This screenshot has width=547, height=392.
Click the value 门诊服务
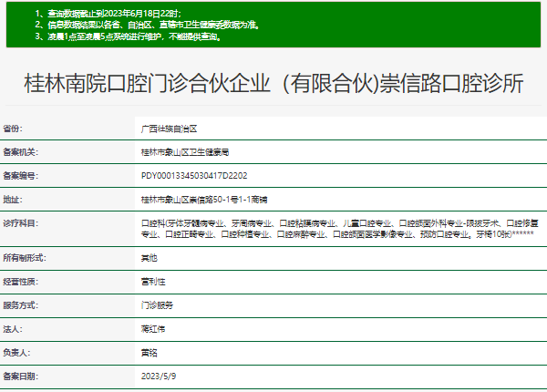pyautogui.click(x=157, y=305)
